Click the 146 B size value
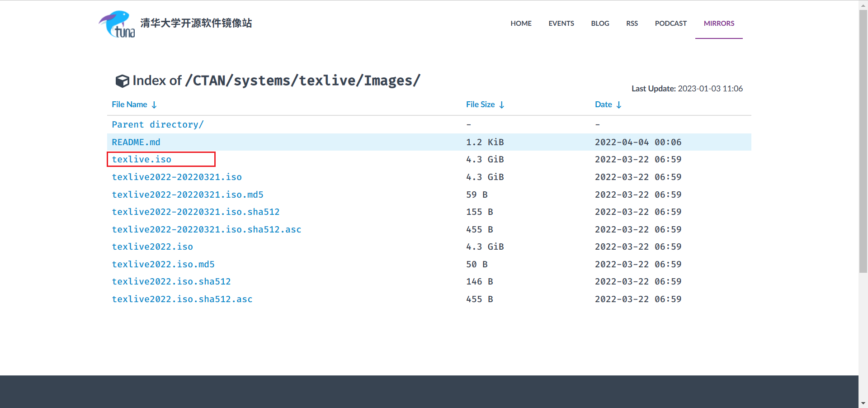The image size is (868, 408). click(480, 281)
